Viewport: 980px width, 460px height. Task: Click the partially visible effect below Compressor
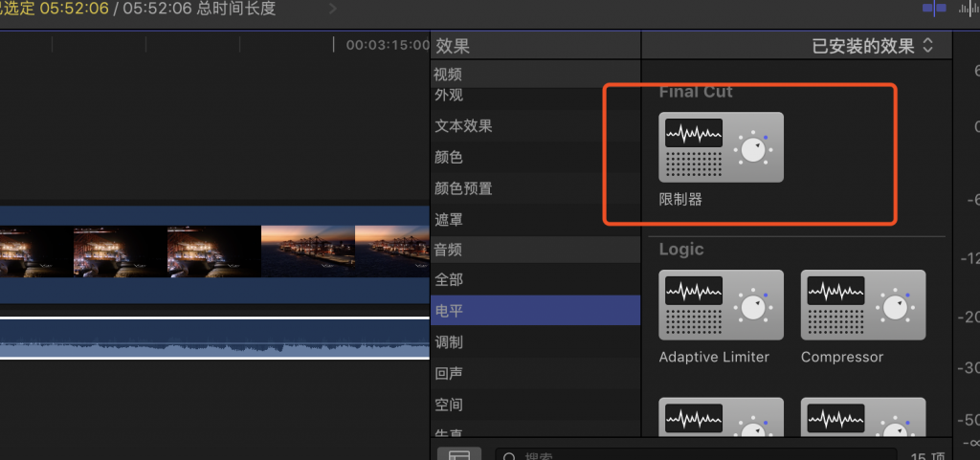862,417
